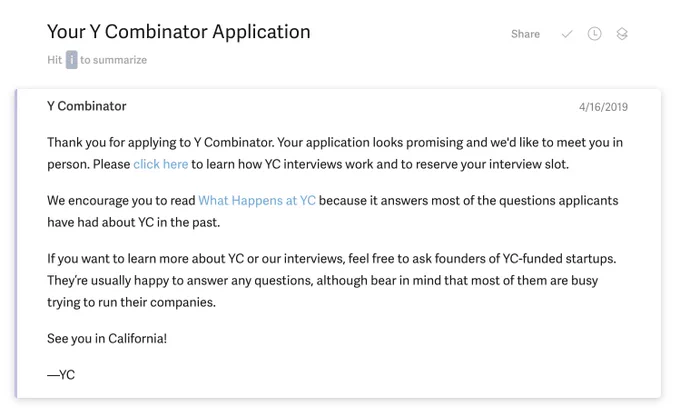Click the 'i' key badge to summarize
The image size is (680, 416).
coord(72,60)
